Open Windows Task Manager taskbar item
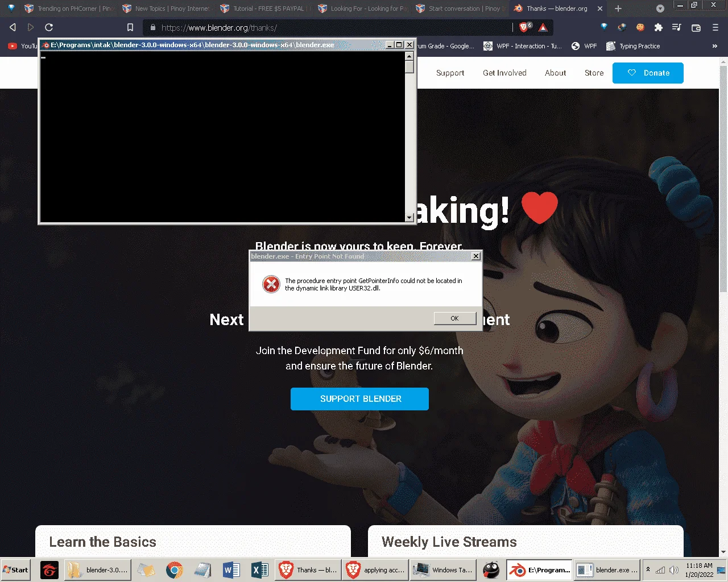This screenshot has width=728, height=582. pyautogui.click(x=442, y=570)
